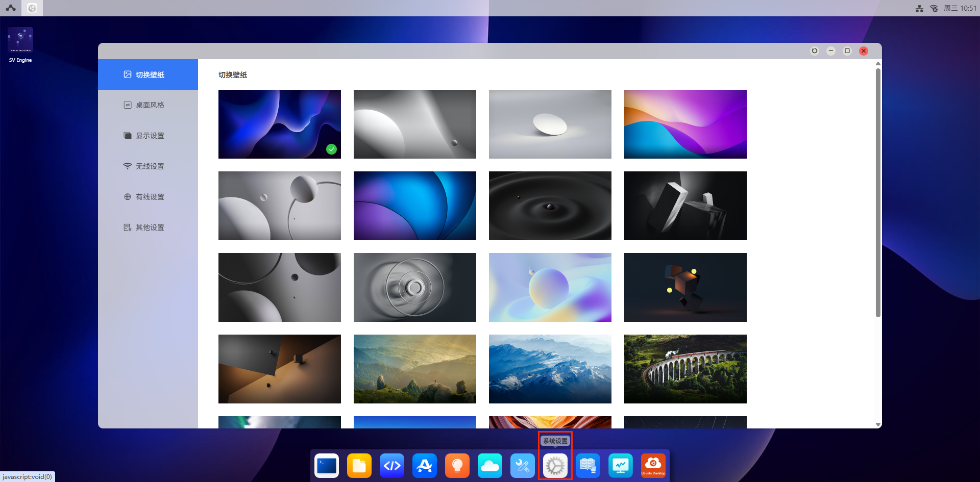Image resolution: width=980 pixels, height=482 pixels.
Task: Click the refresh button in window title bar
Action: [x=815, y=51]
